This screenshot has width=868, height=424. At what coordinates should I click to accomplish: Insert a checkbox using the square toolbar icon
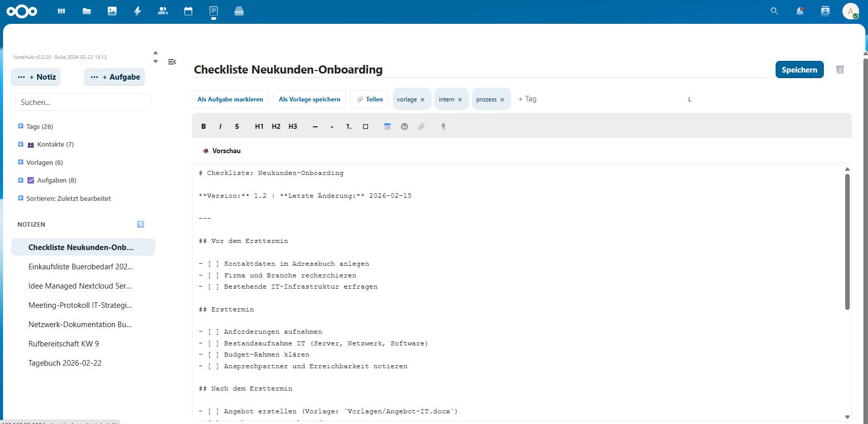[x=365, y=127]
